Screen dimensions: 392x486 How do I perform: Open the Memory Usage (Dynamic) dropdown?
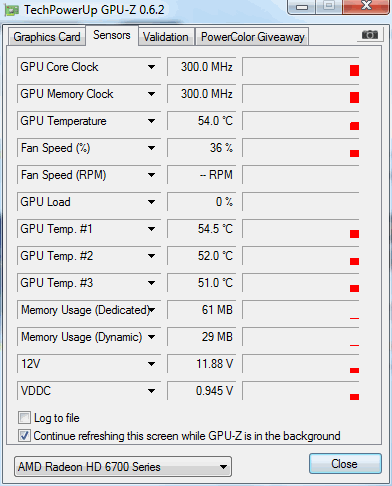pos(151,337)
